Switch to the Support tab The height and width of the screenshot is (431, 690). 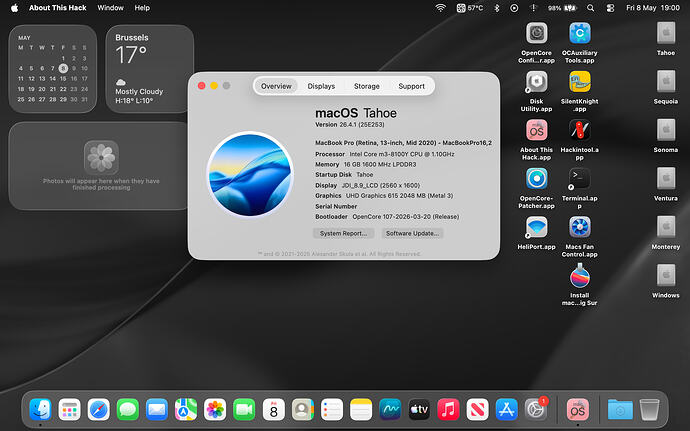click(x=411, y=86)
